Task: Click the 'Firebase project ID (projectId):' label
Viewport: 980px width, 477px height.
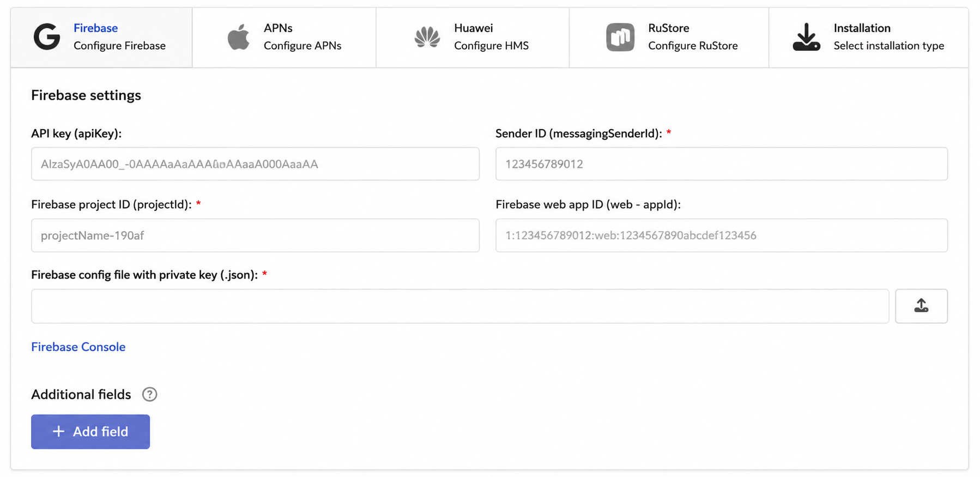Action: pos(111,204)
